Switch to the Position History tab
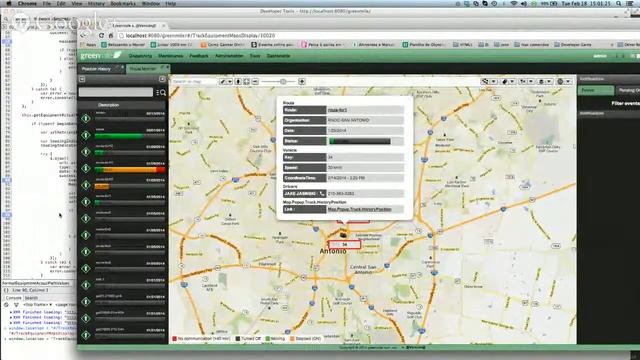Screen dimensions: 640x360 (x=96, y=69)
